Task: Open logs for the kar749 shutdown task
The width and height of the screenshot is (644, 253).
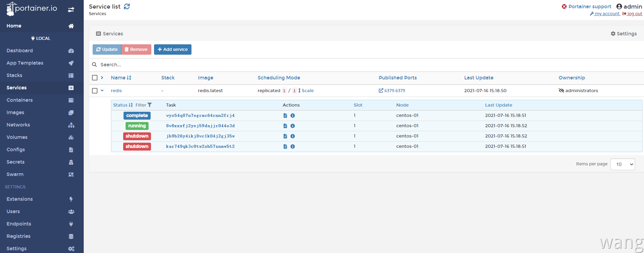Action: click(285, 146)
